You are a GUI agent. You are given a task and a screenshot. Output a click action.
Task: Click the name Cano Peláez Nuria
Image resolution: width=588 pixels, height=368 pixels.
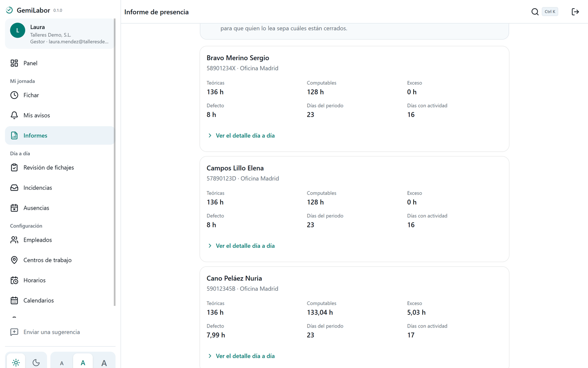pyautogui.click(x=234, y=278)
